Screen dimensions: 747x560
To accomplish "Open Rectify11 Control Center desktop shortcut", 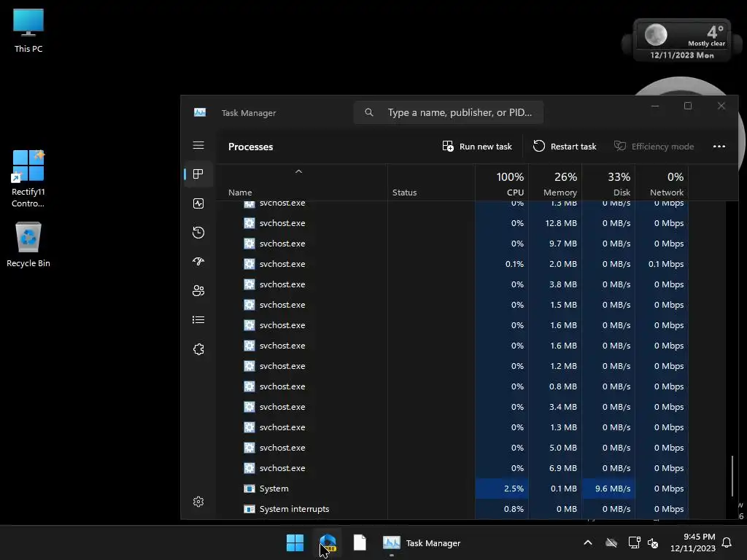I will pyautogui.click(x=28, y=179).
